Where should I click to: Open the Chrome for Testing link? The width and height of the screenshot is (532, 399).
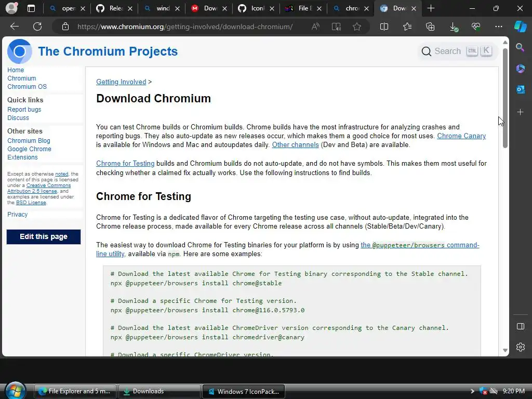click(x=125, y=163)
